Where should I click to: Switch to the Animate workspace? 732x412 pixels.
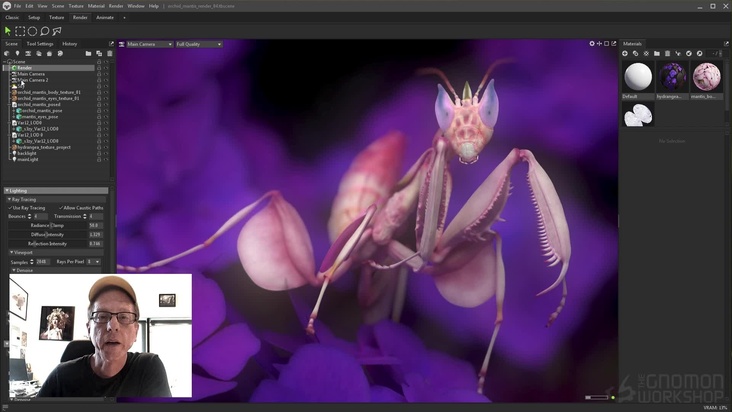[105, 17]
